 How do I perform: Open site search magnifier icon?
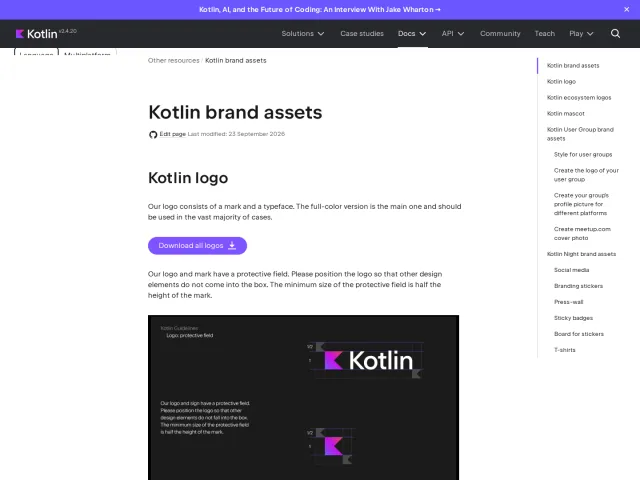point(616,33)
